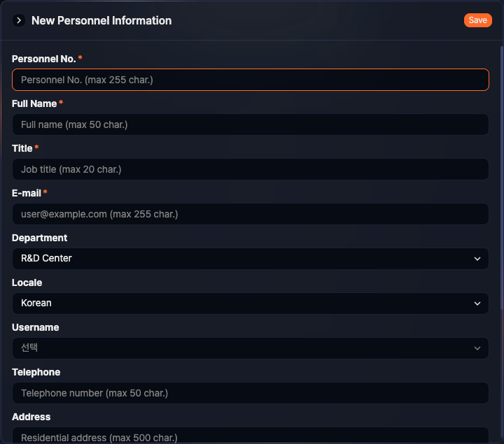Screen dimensions: 504x444
Task: Open the Username selection dropdown
Action: tap(250, 348)
